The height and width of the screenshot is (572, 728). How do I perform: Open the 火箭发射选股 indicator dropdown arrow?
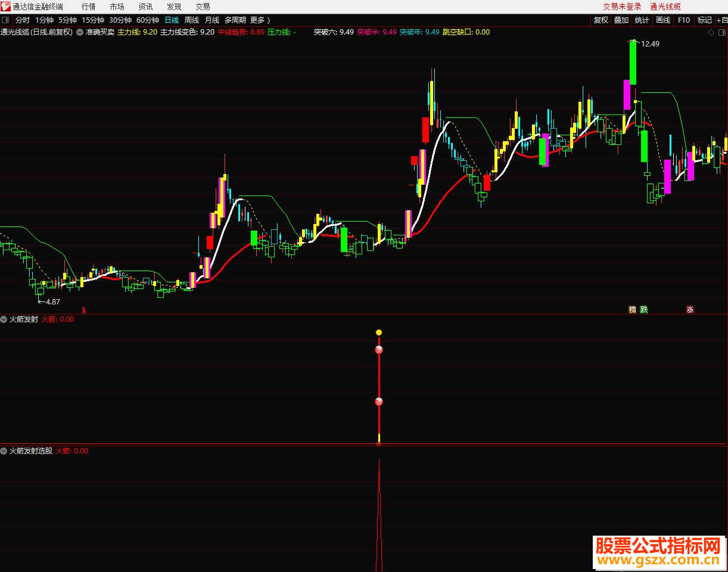pos(4,451)
